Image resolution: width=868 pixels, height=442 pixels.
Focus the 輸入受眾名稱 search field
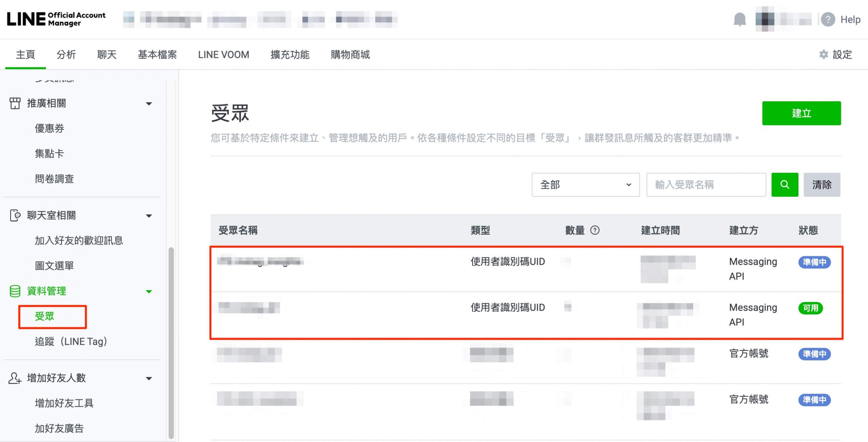coord(706,185)
